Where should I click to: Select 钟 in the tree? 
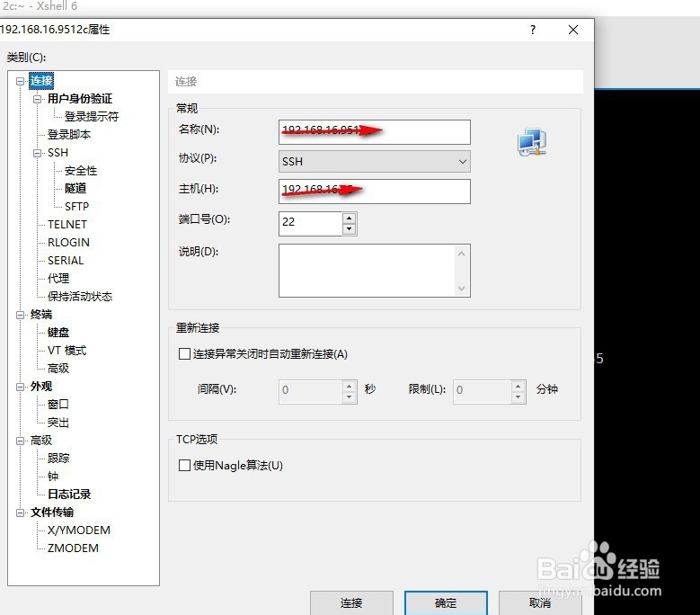tap(53, 477)
